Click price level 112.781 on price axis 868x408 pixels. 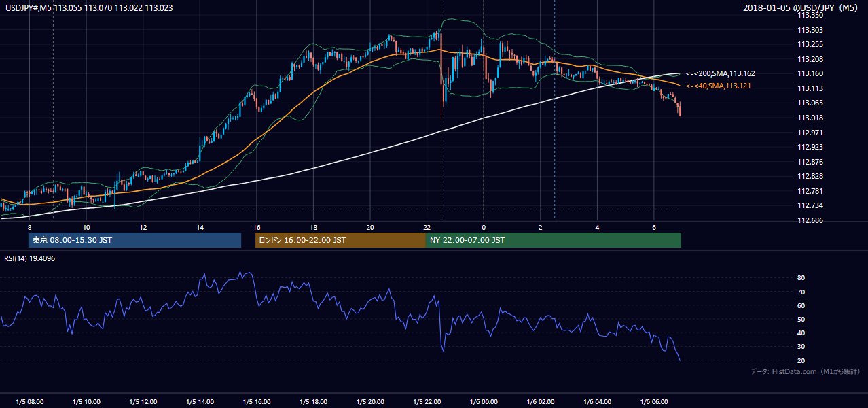point(810,191)
